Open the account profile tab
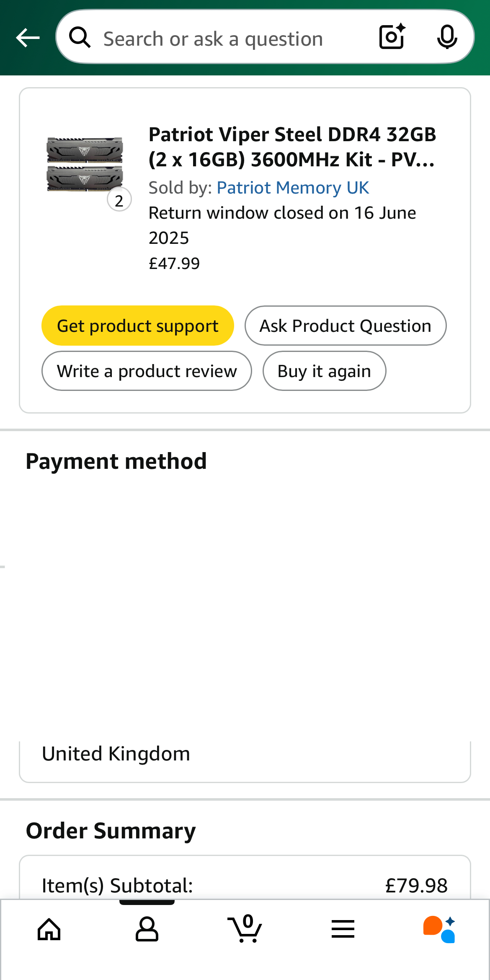The width and height of the screenshot is (490, 980). pyautogui.click(x=147, y=929)
